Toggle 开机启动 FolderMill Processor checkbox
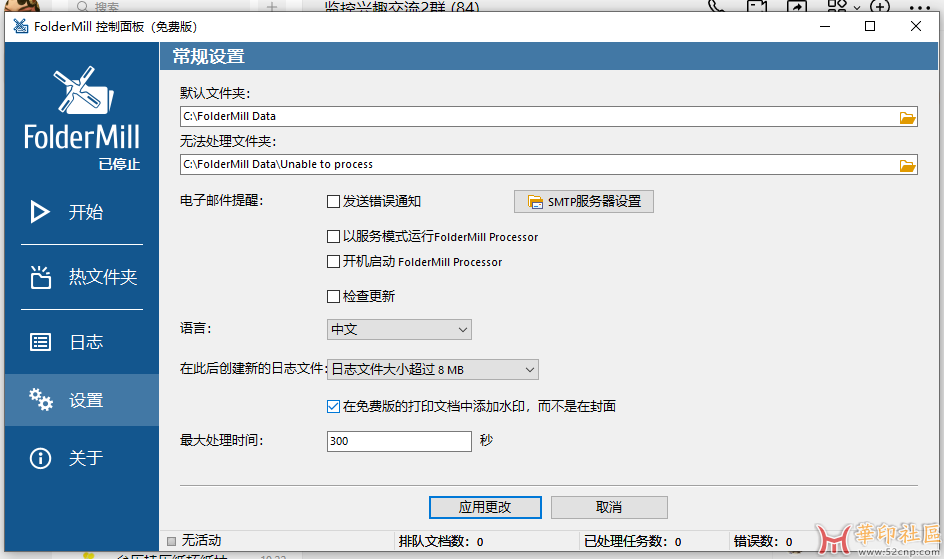944x559 pixels. [334, 262]
